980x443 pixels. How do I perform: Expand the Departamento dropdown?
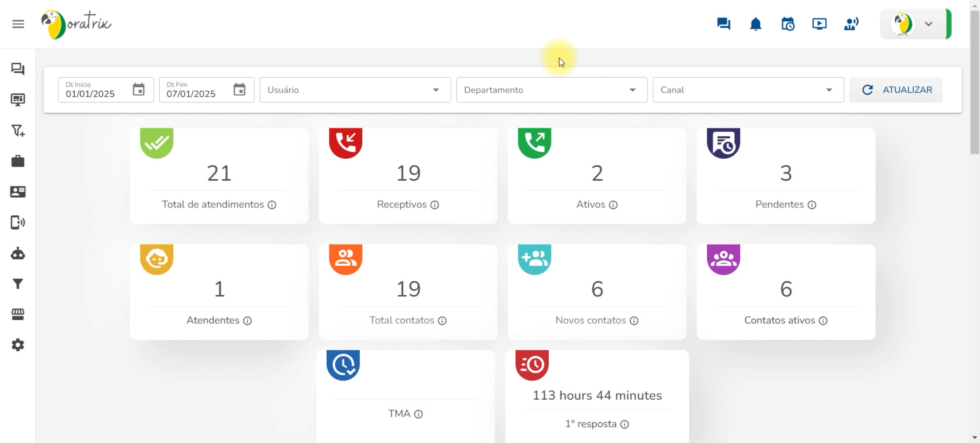(x=552, y=90)
